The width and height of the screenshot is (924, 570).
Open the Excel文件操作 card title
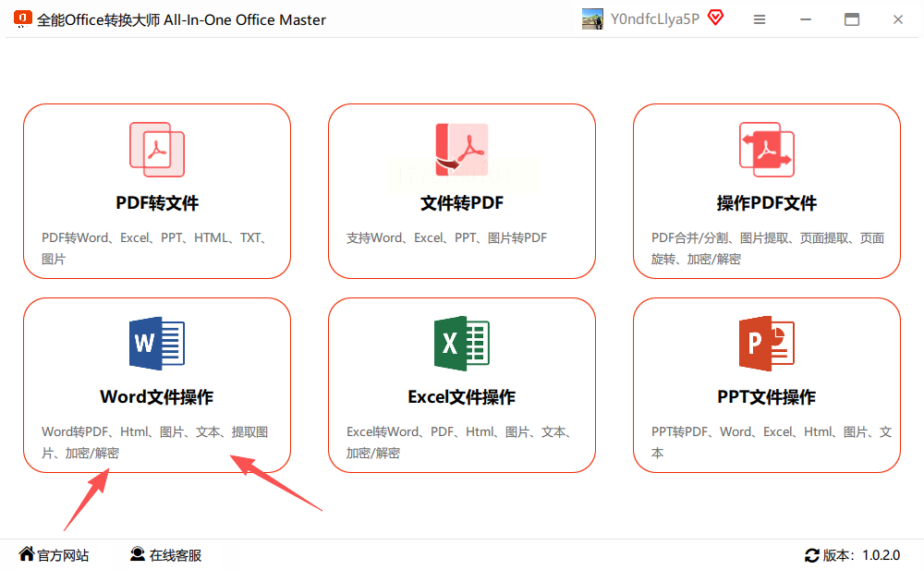[x=461, y=397]
